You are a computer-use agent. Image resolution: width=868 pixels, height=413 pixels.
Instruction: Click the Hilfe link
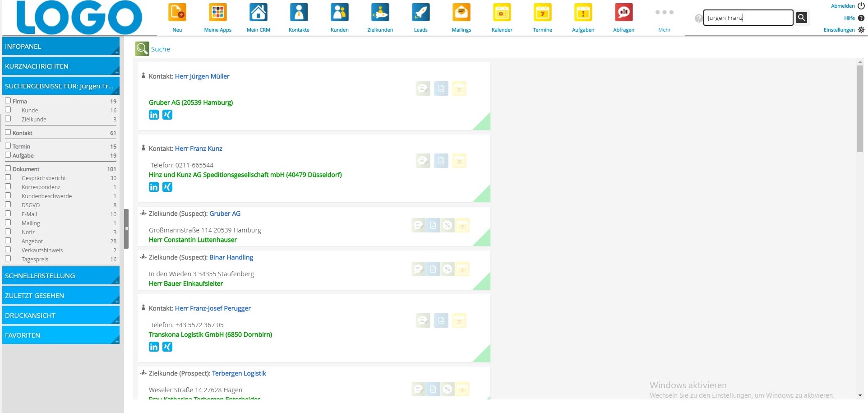849,18
